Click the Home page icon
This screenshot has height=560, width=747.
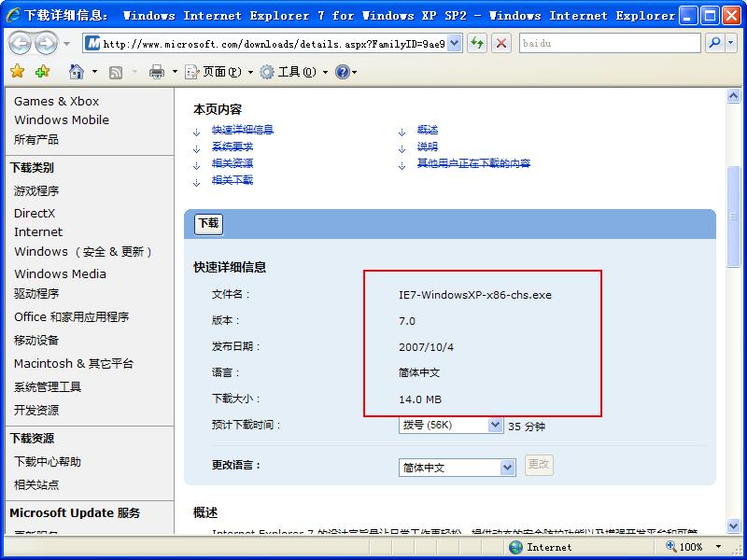[77, 72]
